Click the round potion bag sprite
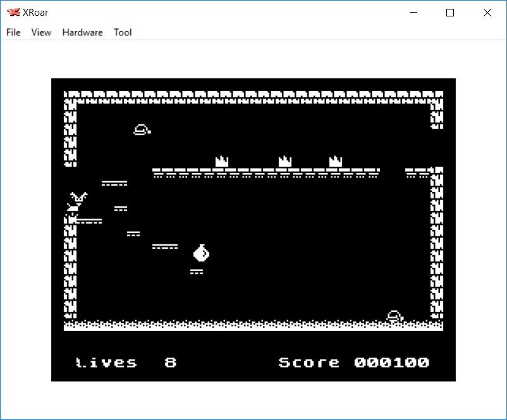The height and width of the screenshot is (420, 507). click(x=201, y=253)
